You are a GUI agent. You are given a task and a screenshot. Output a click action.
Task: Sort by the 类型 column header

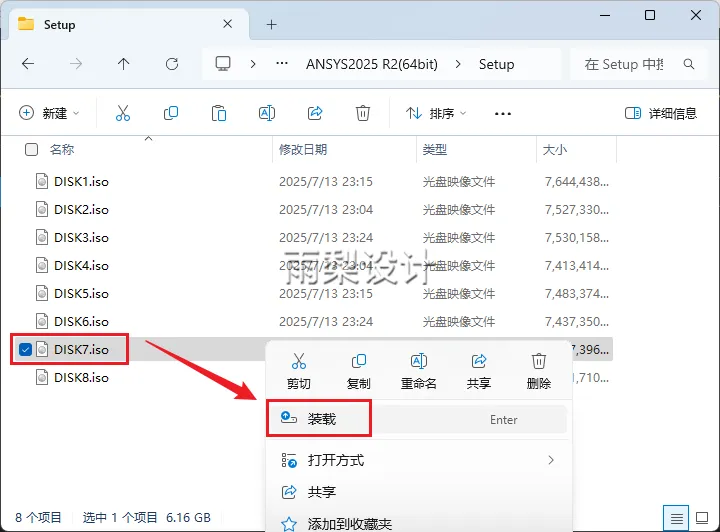click(x=434, y=150)
